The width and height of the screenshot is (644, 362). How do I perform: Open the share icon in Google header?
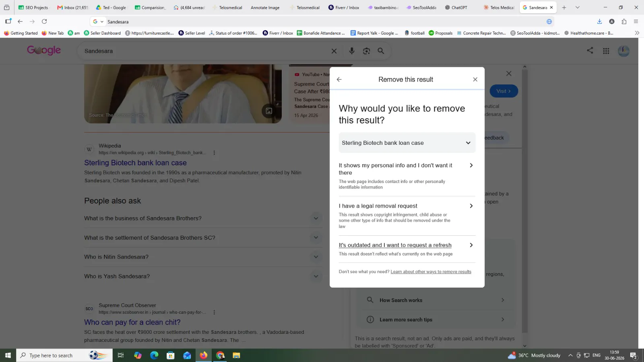pos(590,51)
